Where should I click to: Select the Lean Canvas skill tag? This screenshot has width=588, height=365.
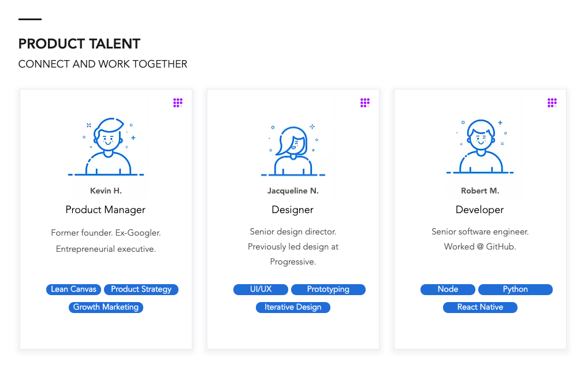click(x=73, y=289)
